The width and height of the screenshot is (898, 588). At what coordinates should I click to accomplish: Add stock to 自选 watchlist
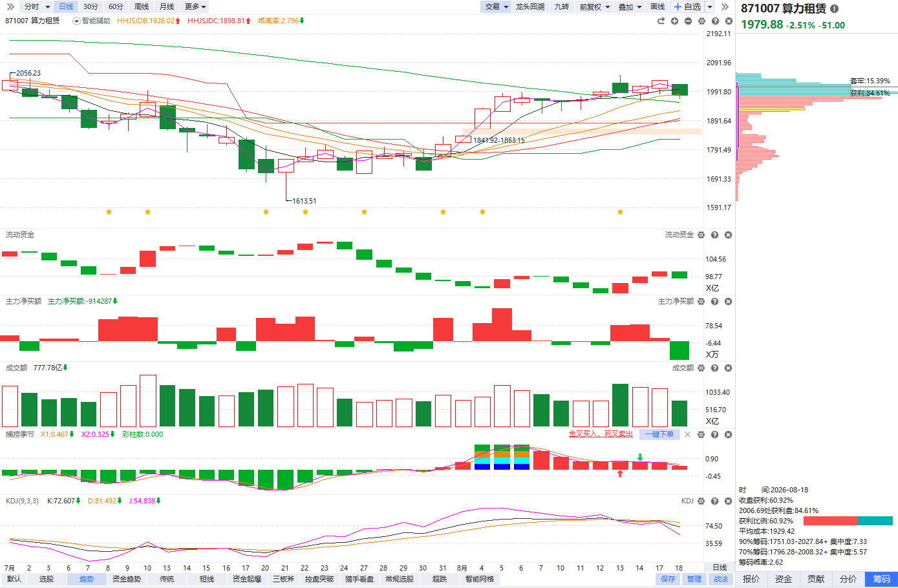click(687, 6)
